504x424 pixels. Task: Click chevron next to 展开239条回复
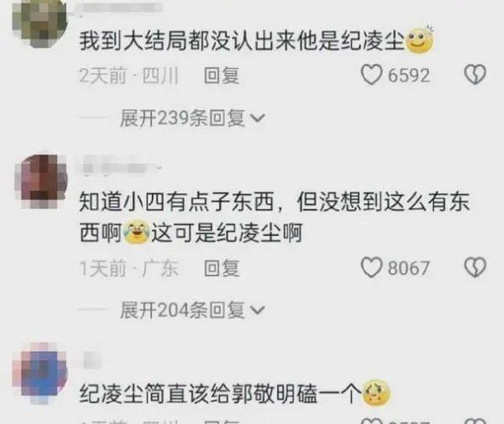pos(257,118)
